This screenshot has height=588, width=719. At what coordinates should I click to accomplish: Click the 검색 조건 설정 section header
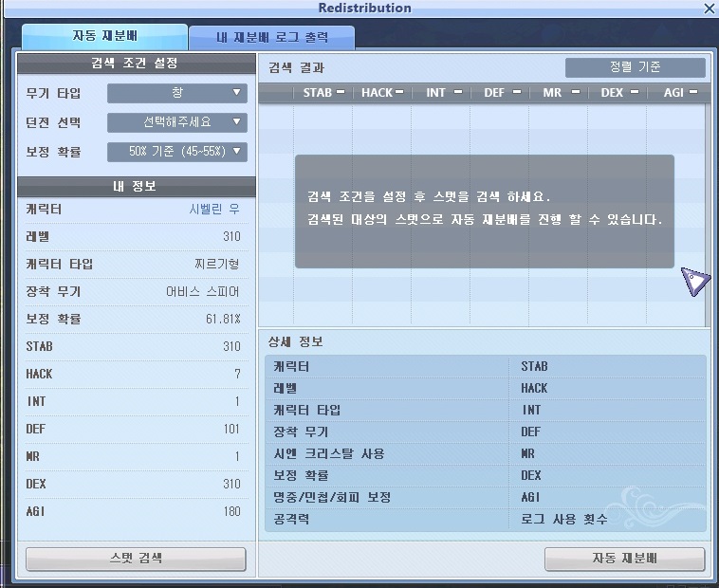pyautogui.click(x=137, y=64)
